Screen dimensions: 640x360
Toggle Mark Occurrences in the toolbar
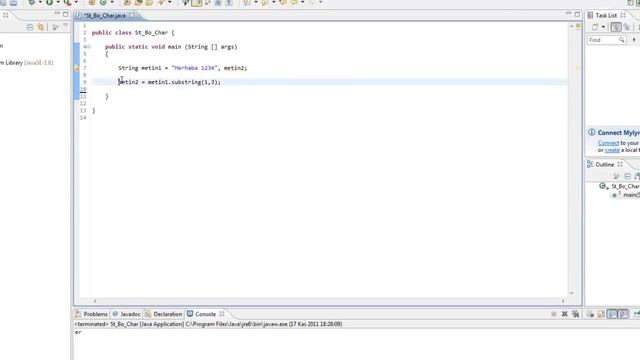pyautogui.click(x=197, y=3)
